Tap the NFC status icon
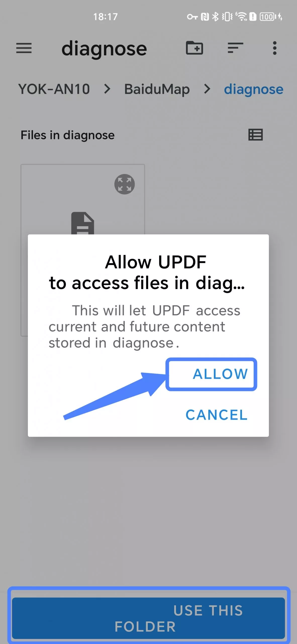The height and width of the screenshot is (644, 297). (205, 17)
